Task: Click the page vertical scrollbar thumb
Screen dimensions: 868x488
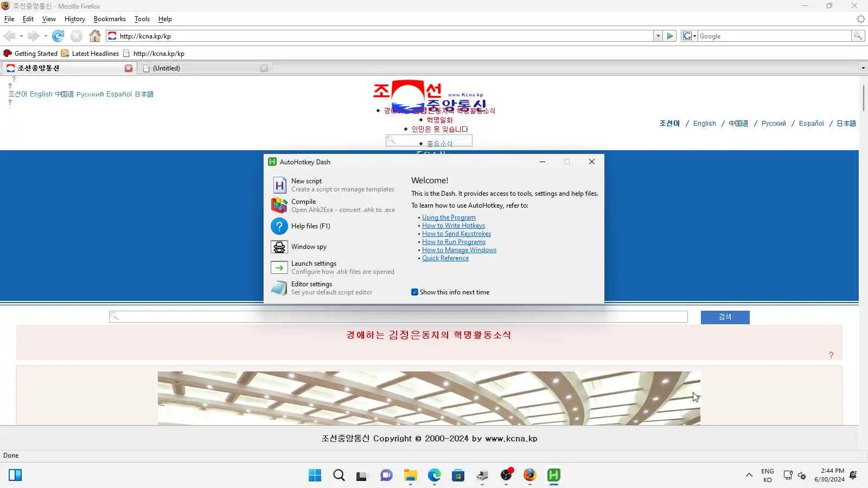Action: (863, 98)
